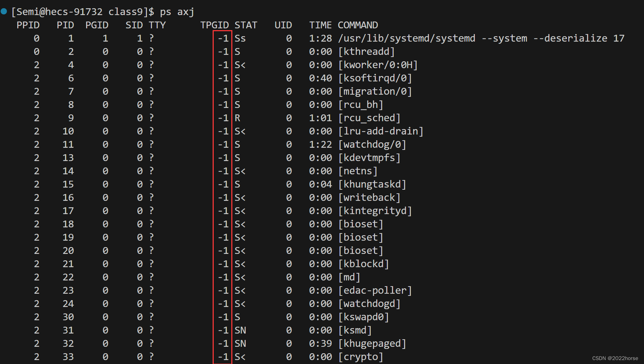This screenshot has height=364, width=644.
Task: Click the TPGID column header
Action: [x=214, y=25]
